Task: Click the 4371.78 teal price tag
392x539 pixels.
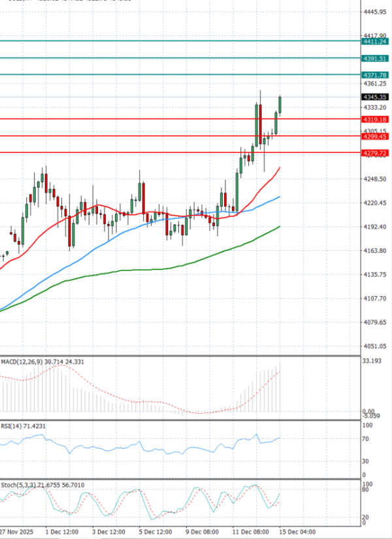Action: (376, 75)
